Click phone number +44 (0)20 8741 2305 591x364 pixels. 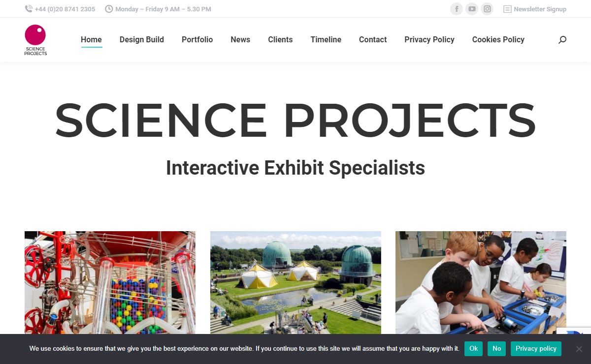click(65, 9)
